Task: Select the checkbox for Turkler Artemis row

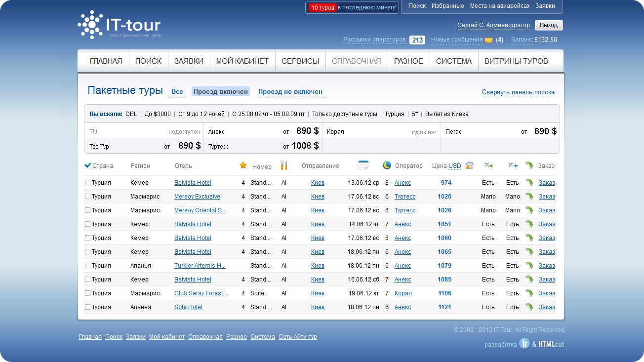Action: (88, 266)
